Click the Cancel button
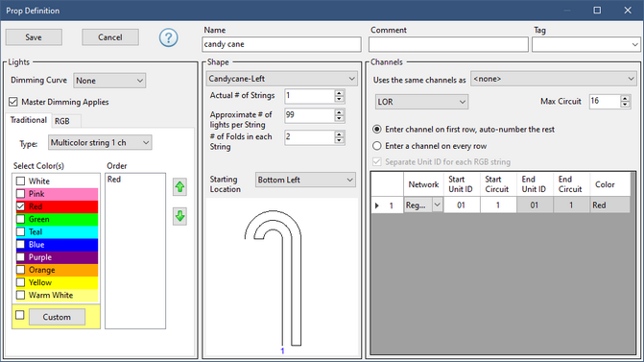The width and height of the screenshot is (644, 362). click(x=110, y=37)
